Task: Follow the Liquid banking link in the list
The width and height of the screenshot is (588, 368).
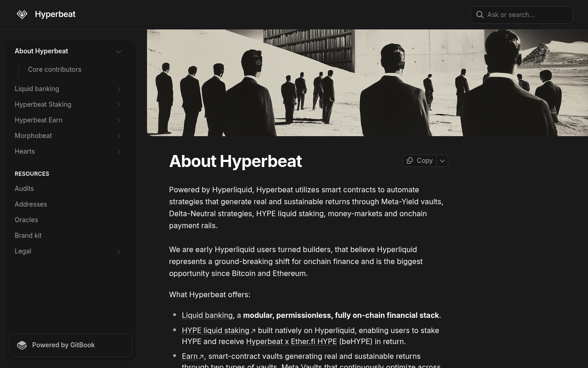Action: [x=207, y=315]
